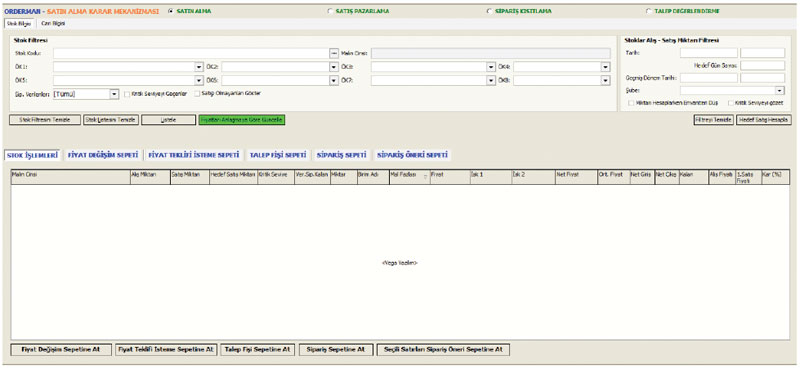Click the Ver.Sip.Kalan column header

312,177
